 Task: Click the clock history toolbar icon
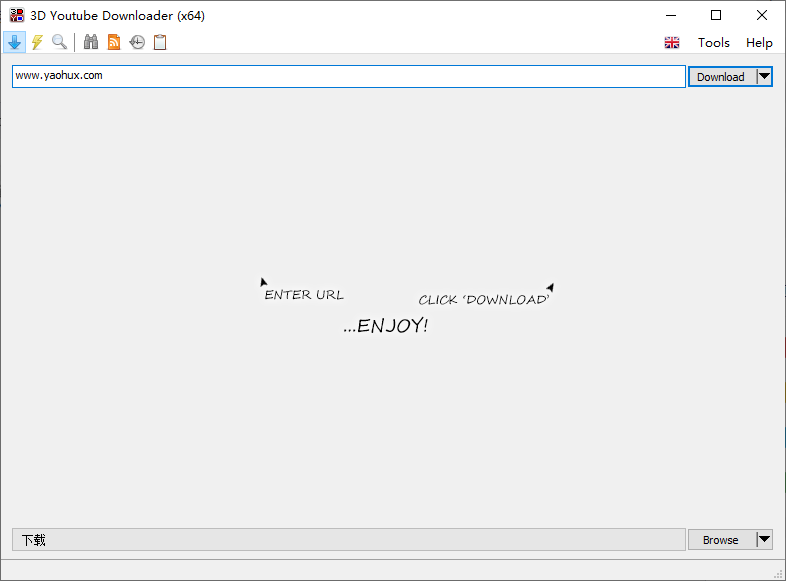[x=137, y=42]
